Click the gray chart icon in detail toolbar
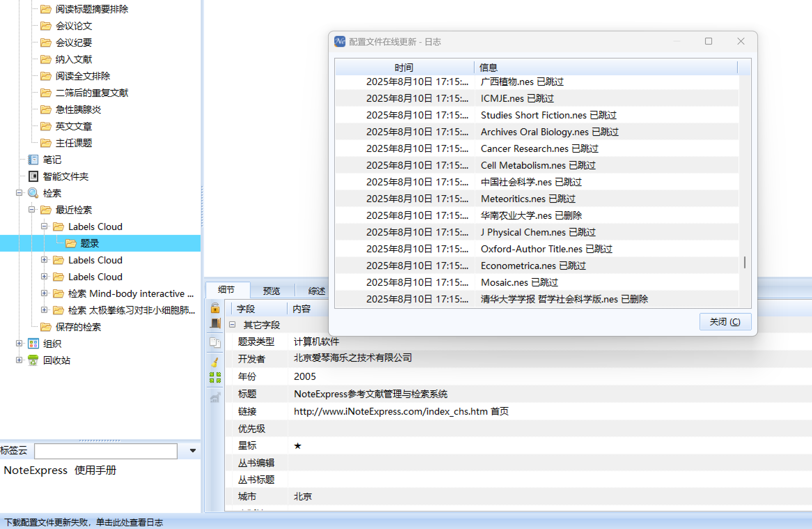The height and width of the screenshot is (529, 812). [215, 397]
